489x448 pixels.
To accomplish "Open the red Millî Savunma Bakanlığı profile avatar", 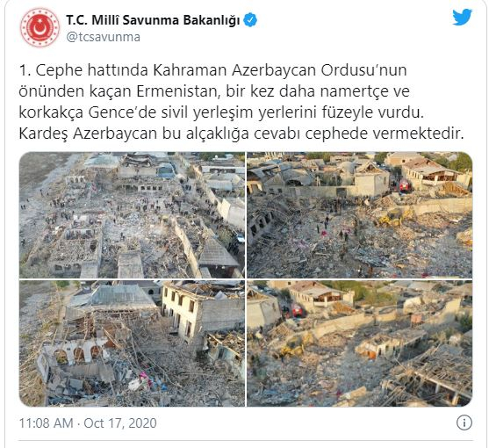I will point(40,28).
